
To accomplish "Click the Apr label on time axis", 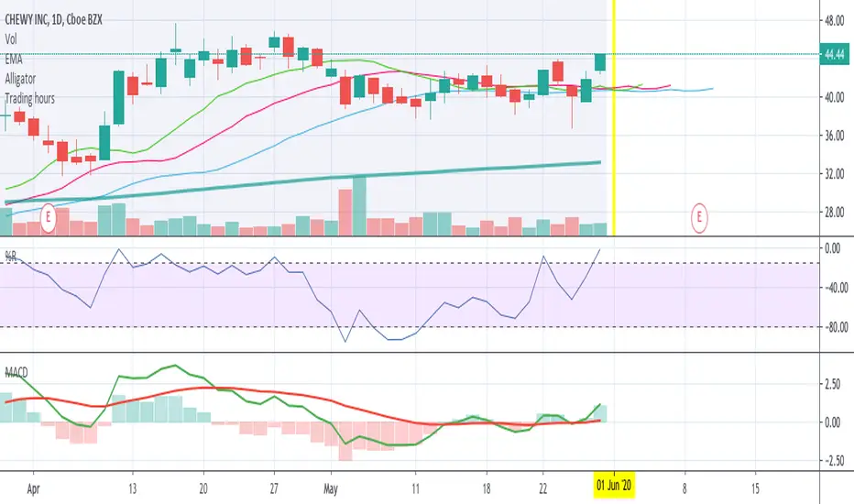I will point(33,488).
